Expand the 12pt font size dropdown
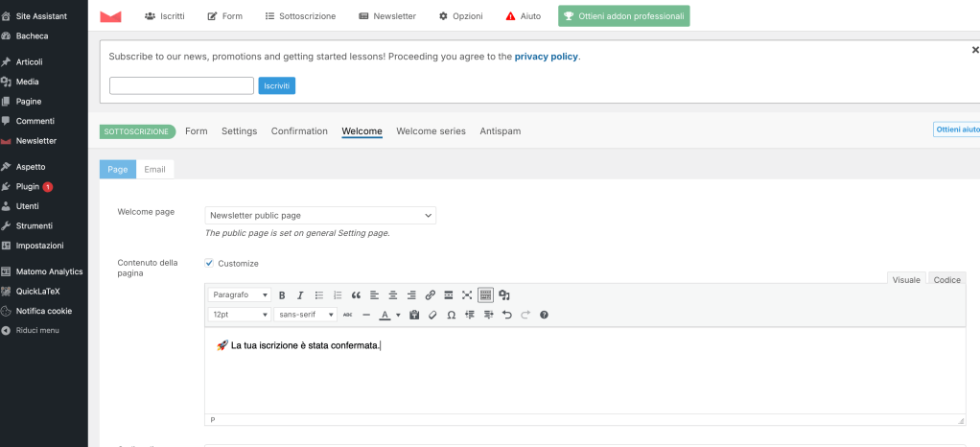This screenshot has height=447, width=980. point(240,315)
